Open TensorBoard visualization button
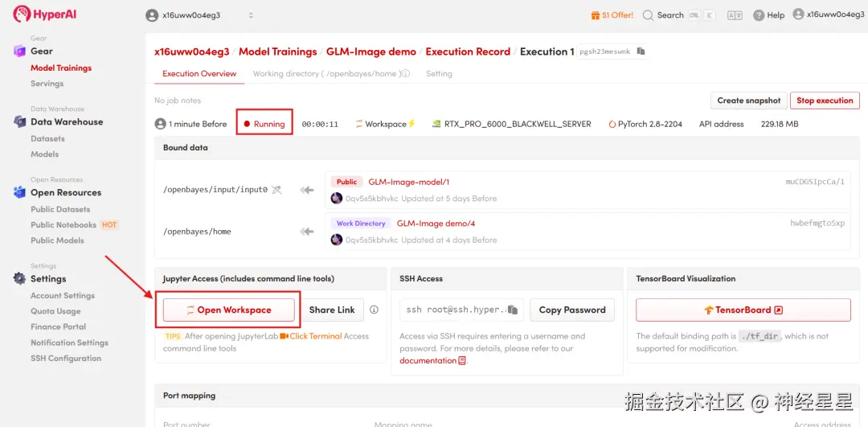 743,310
